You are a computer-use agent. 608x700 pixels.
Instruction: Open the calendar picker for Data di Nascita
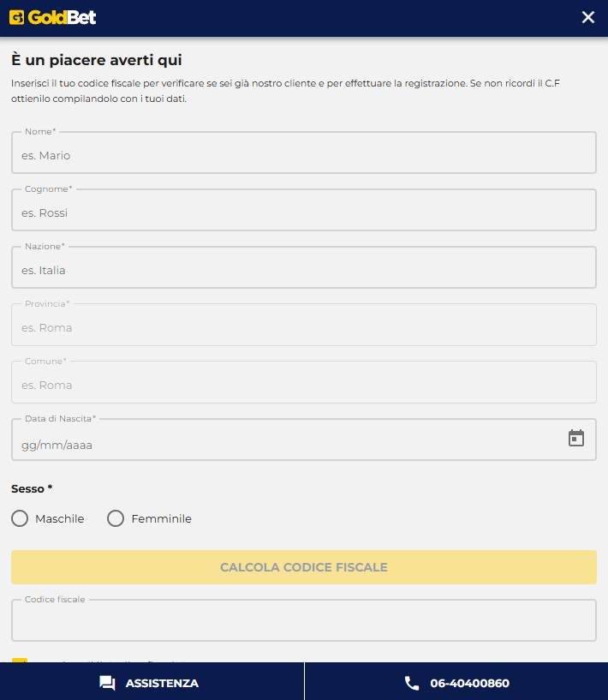576,439
